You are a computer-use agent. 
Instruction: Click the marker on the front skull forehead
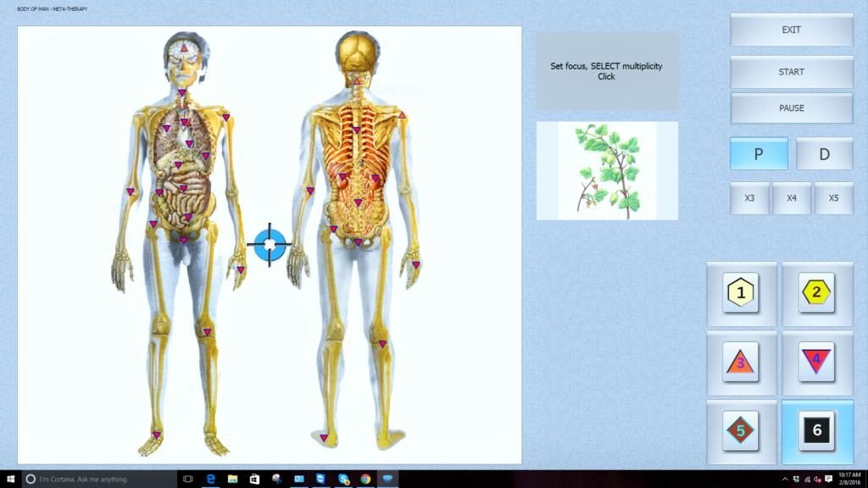click(x=184, y=48)
